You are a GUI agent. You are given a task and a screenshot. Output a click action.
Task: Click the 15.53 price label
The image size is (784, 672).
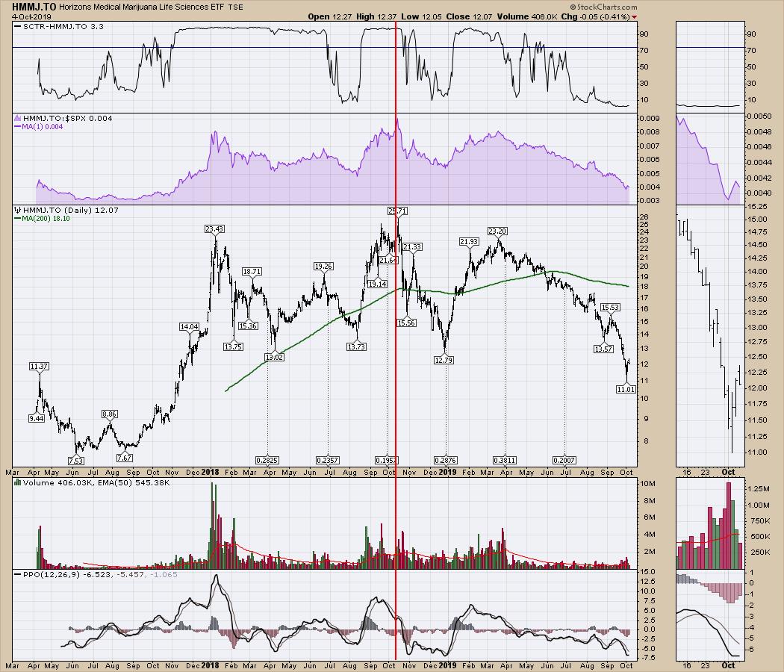click(611, 308)
